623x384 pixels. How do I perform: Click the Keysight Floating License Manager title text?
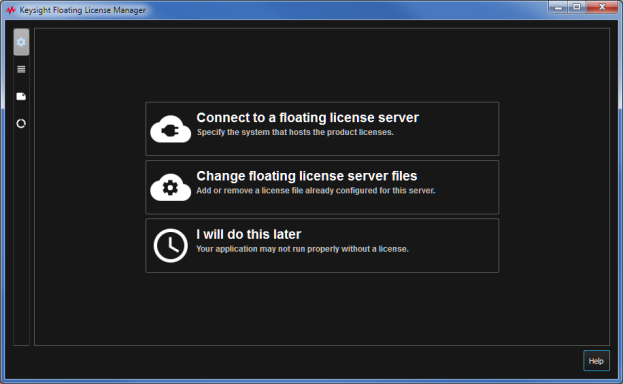(x=83, y=10)
